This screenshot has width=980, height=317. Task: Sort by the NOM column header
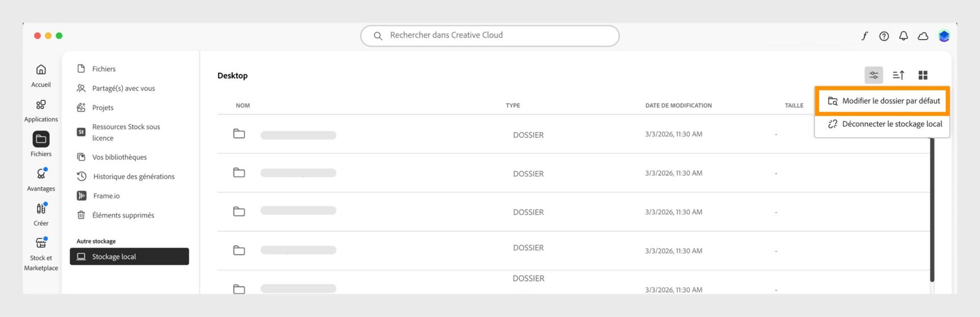242,106
